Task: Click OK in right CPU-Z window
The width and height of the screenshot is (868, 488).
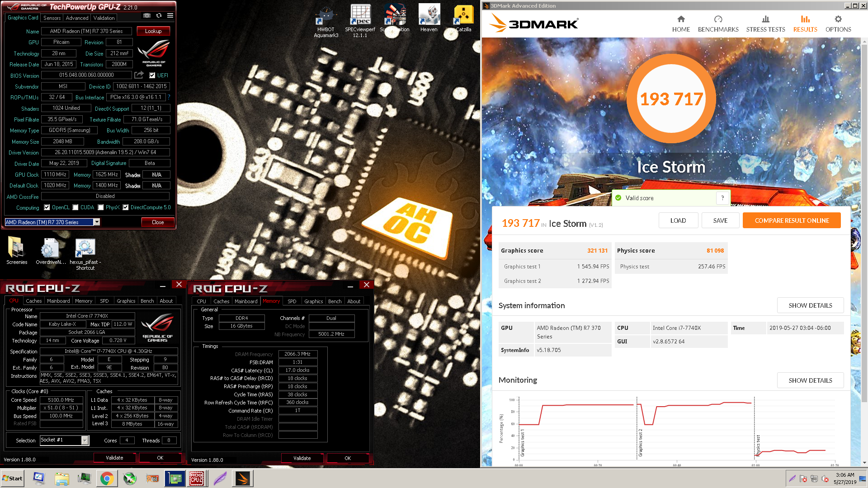Action: click(x=348, y=458)
